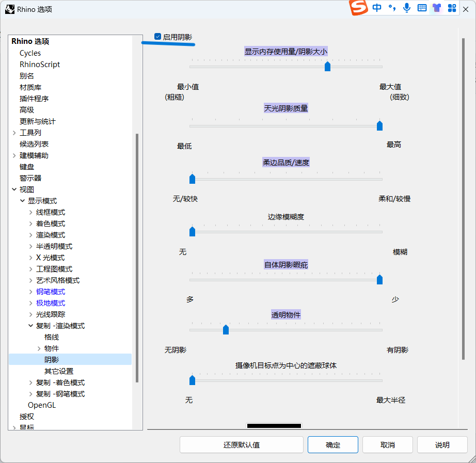
Task: Click the 柔边品质/速度 slider thumb
Action: tap(192, 179)
